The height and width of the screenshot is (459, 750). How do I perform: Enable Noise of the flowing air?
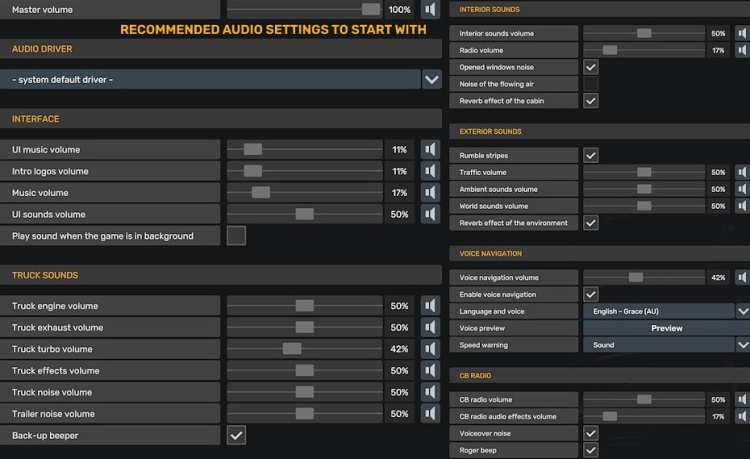[591, 84]
